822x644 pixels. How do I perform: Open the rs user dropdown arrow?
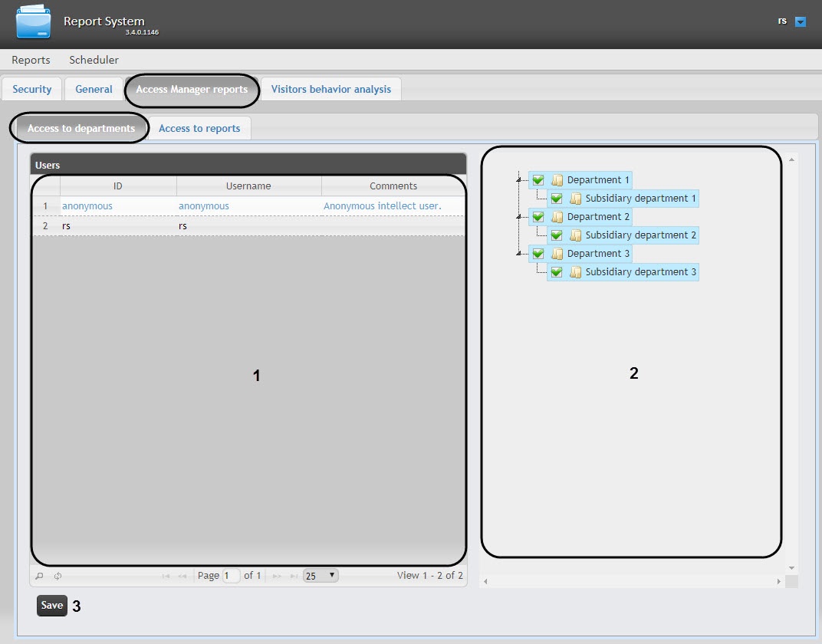(801, 22)
